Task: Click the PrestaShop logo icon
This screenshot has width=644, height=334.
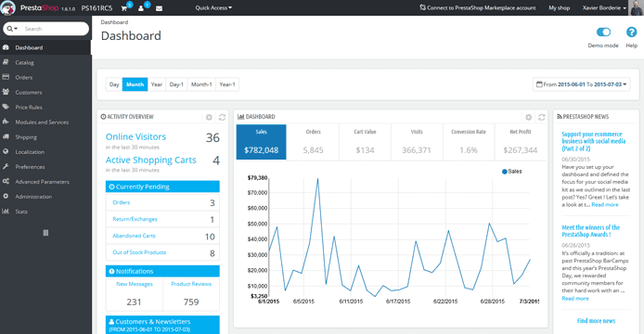Action: pyautogui.click(x=7, y=7)
